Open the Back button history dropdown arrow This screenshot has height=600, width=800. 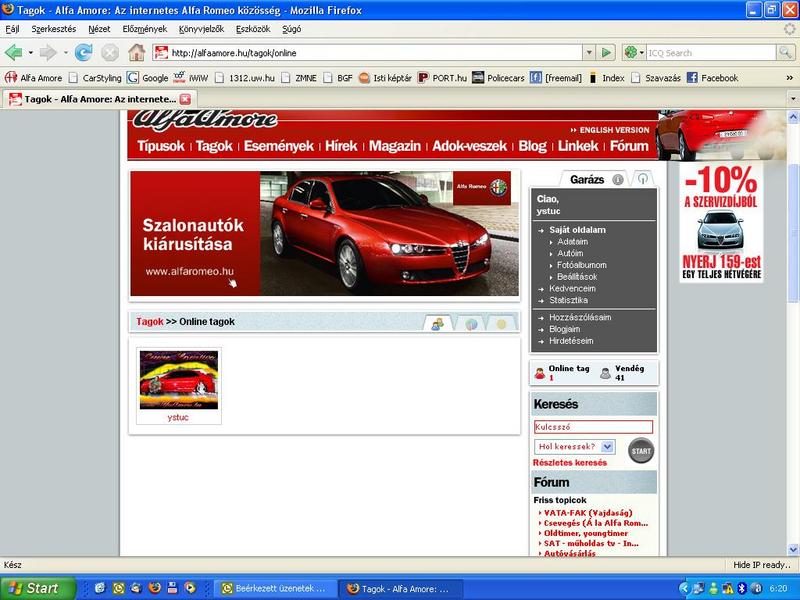click(x=31, y=53)
